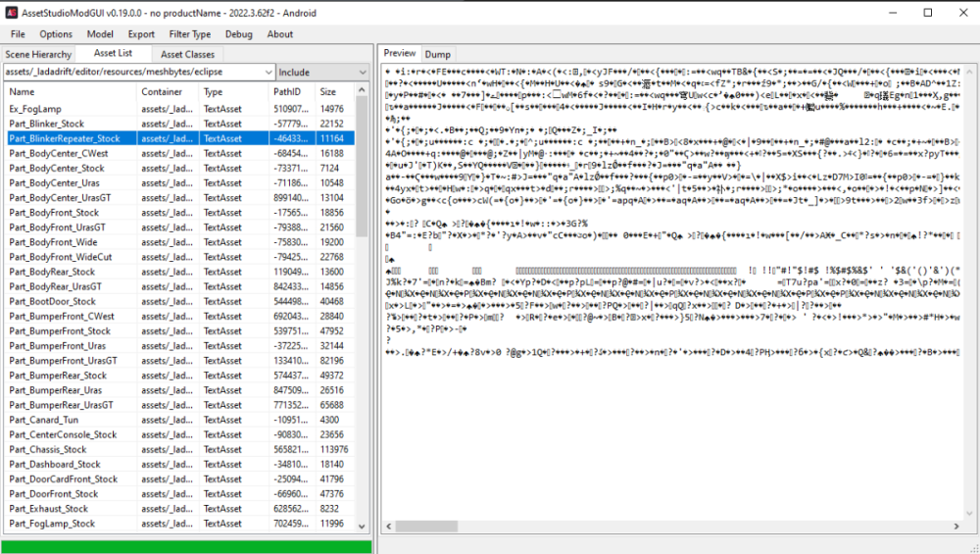The height and width of the screenshot is (554, 980).
Task: Sort list by Name column header
Action: (x=71, y=91)
